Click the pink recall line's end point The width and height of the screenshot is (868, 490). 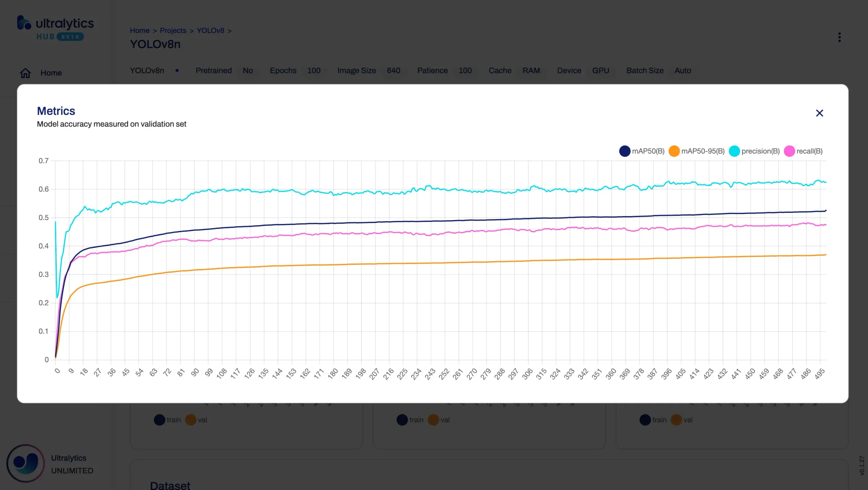point(826,225)
